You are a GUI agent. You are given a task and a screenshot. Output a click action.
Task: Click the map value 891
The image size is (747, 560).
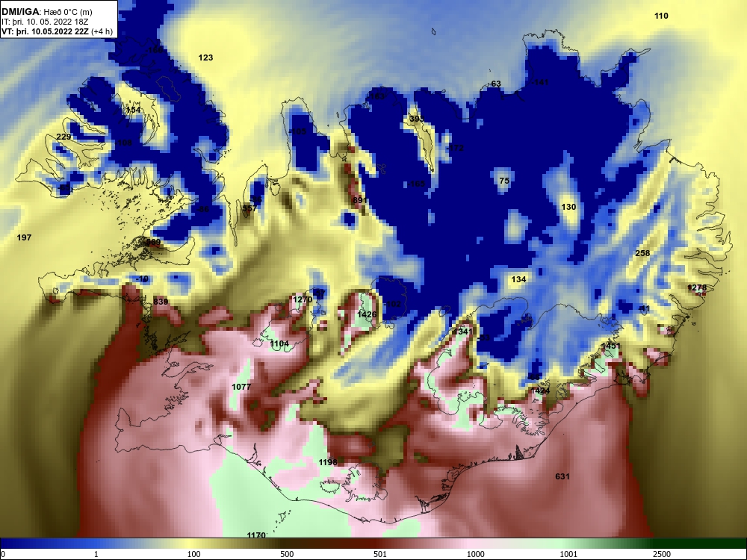pos(360,200)
